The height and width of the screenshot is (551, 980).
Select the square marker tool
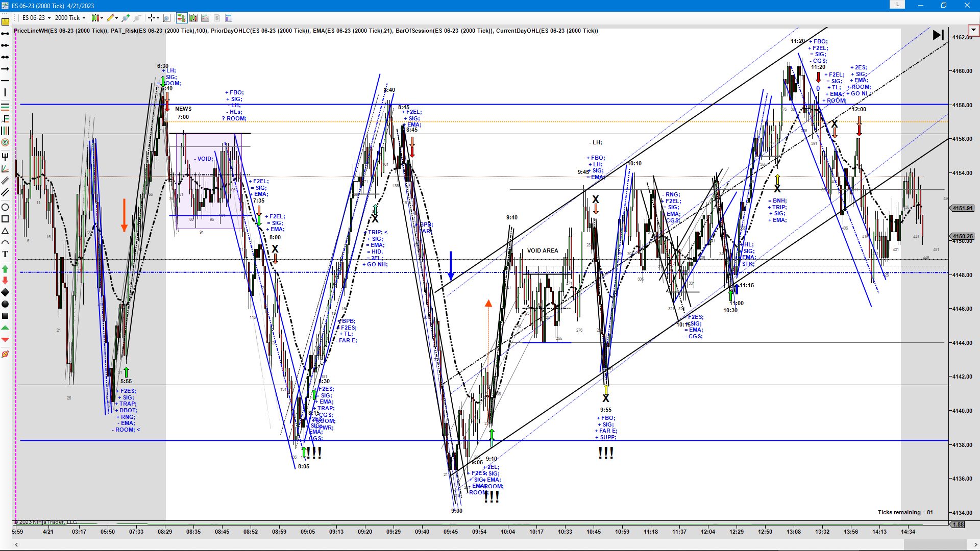[5, 316]
